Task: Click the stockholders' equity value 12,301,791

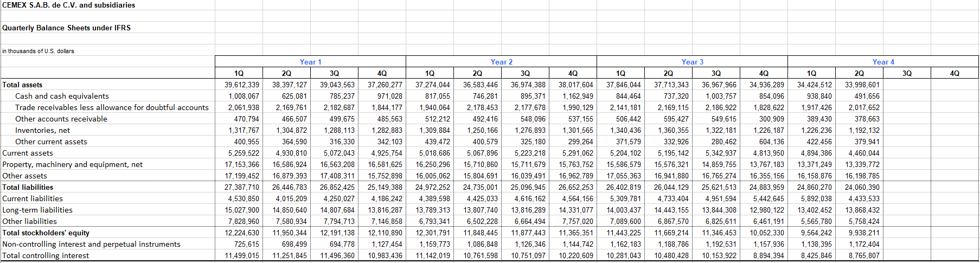Action: [x=433, y=233]
